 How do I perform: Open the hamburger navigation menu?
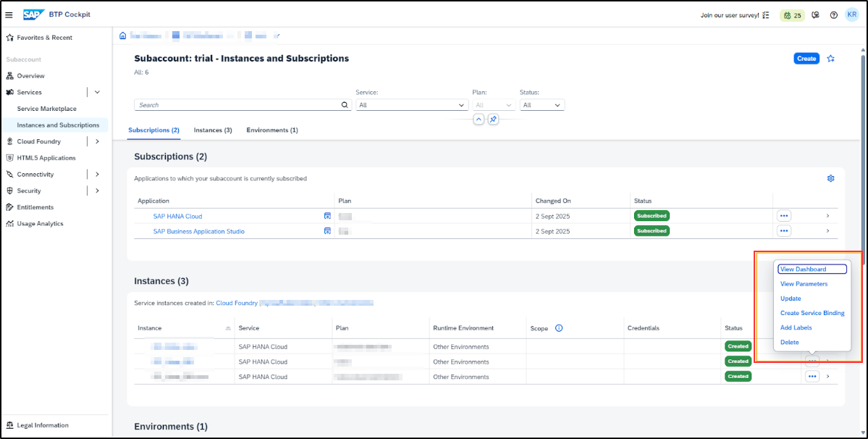9,14
